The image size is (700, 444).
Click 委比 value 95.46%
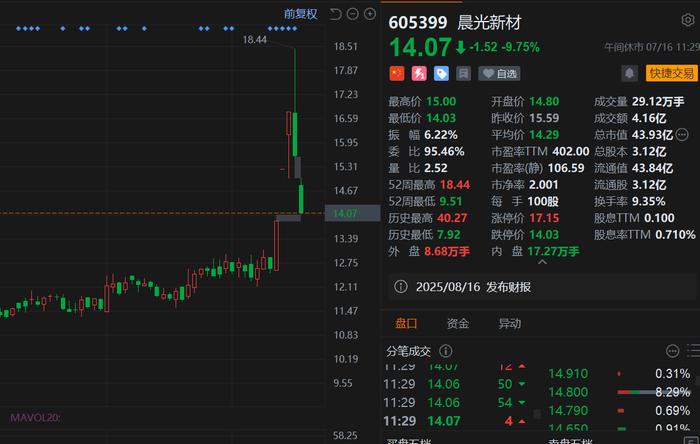(444, 151)
